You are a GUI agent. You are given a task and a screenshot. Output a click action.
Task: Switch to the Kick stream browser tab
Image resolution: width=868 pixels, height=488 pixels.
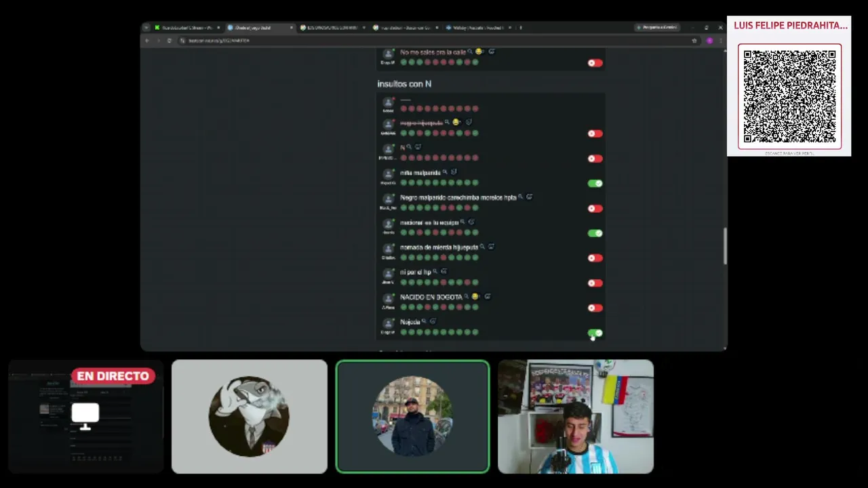pos(186,28)
